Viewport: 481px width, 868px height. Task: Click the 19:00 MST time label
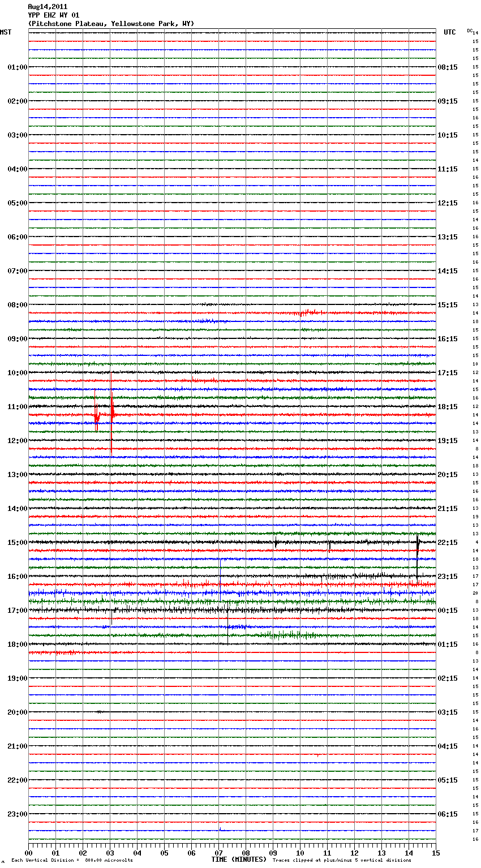coord(18,678)
